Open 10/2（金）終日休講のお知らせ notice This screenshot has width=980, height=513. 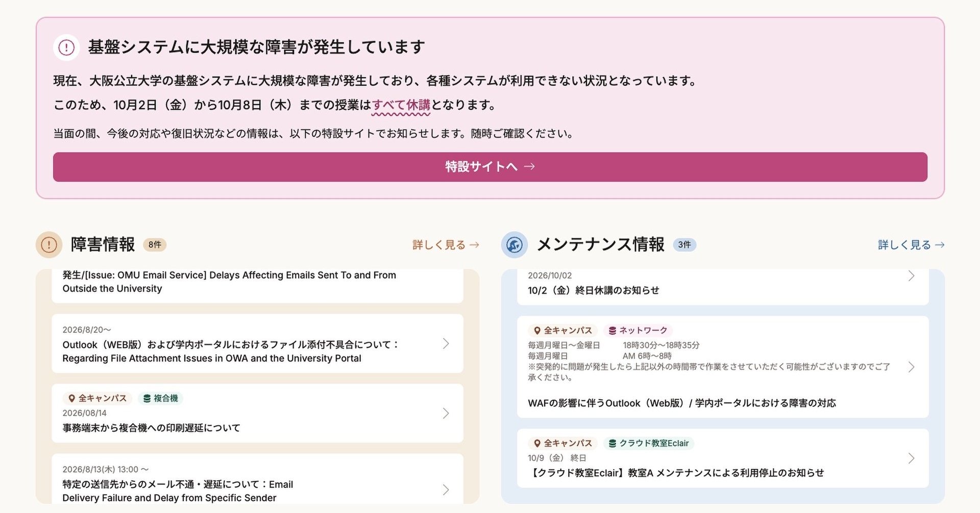(723, 287)
